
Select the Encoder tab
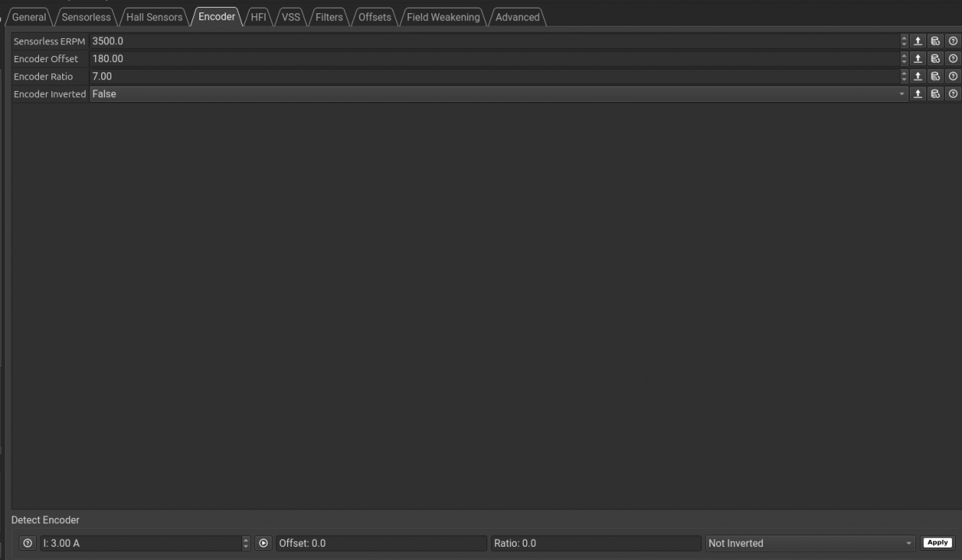click(x=216, y=16)
